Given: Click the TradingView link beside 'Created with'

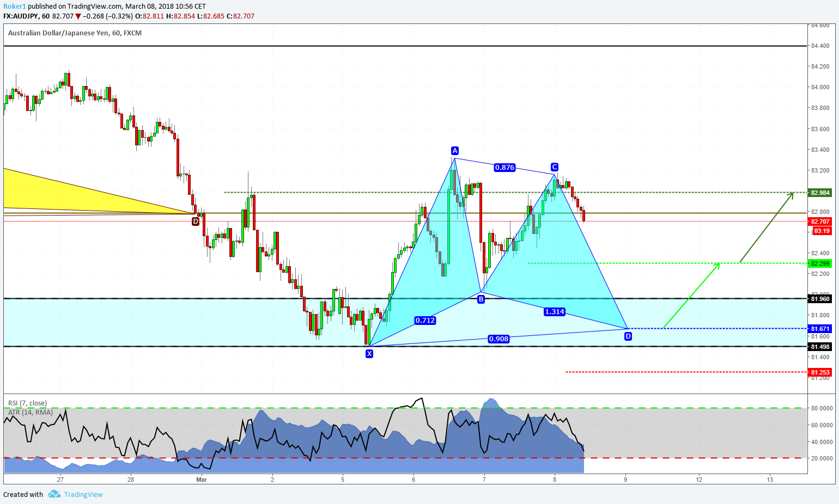Looking at the screenshot, I should 83,494.
